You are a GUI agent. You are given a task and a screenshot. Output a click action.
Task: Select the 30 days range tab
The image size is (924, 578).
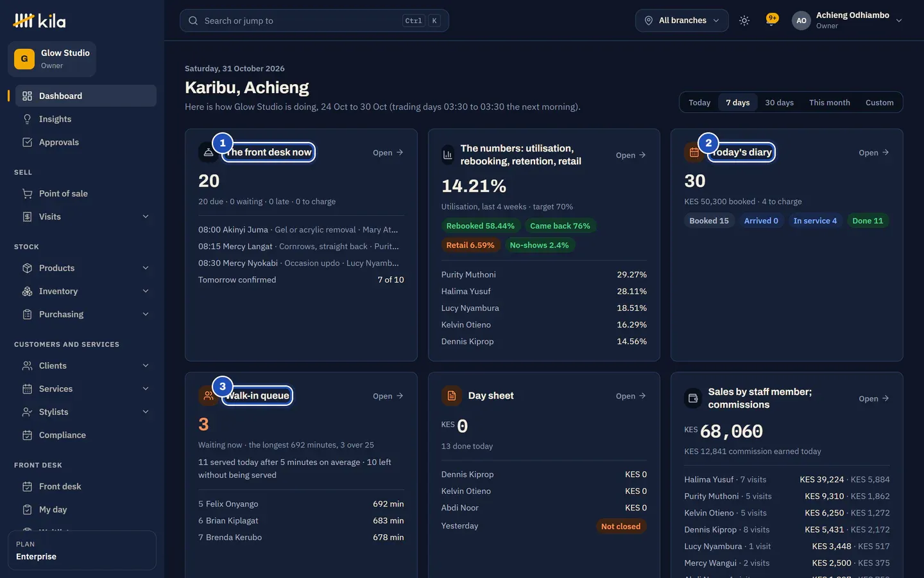coord(779,102)
